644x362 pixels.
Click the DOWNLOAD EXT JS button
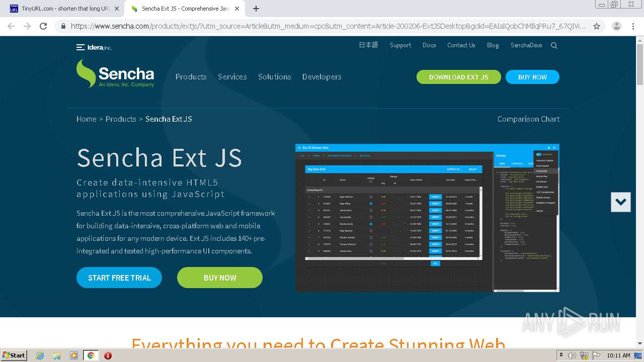[x=459, y=77]
